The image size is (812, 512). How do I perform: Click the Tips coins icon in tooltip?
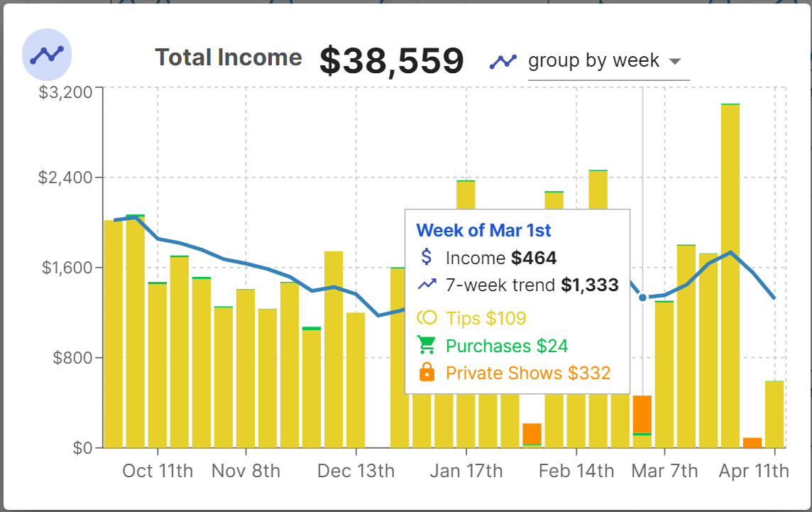pos(427,317)
